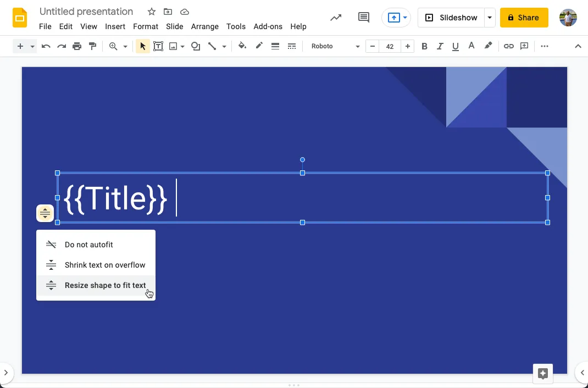
Task: Open the Format menu
Action: 145,26
